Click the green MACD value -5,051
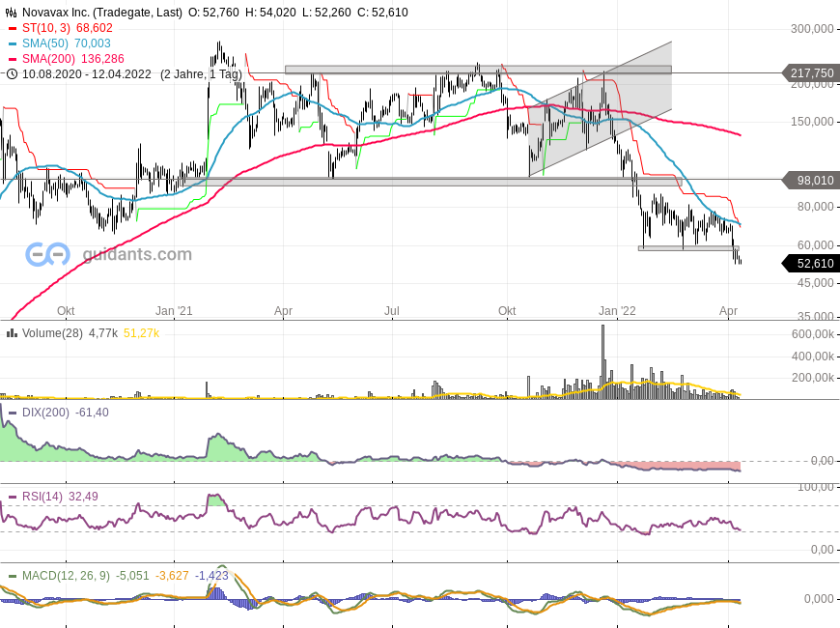The height and width of the screenshot is (628, 840). [132, 576]
